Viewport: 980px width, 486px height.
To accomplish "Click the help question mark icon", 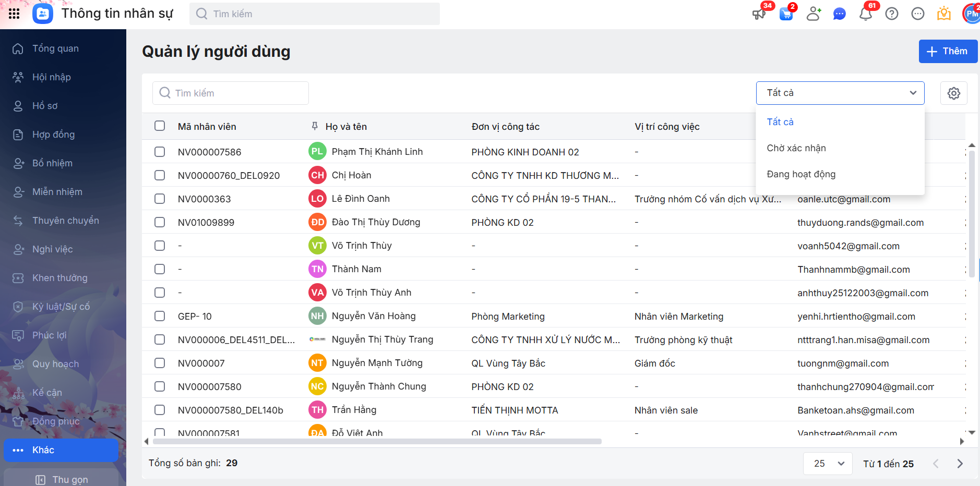I will (x=892, y=14).
